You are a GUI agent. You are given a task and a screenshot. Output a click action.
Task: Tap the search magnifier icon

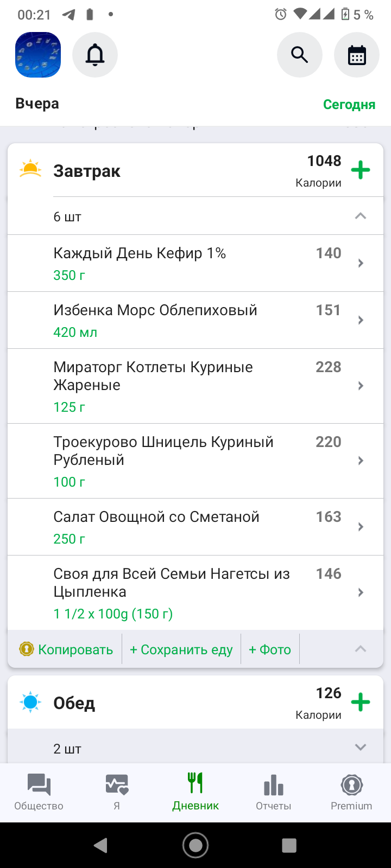300,55
